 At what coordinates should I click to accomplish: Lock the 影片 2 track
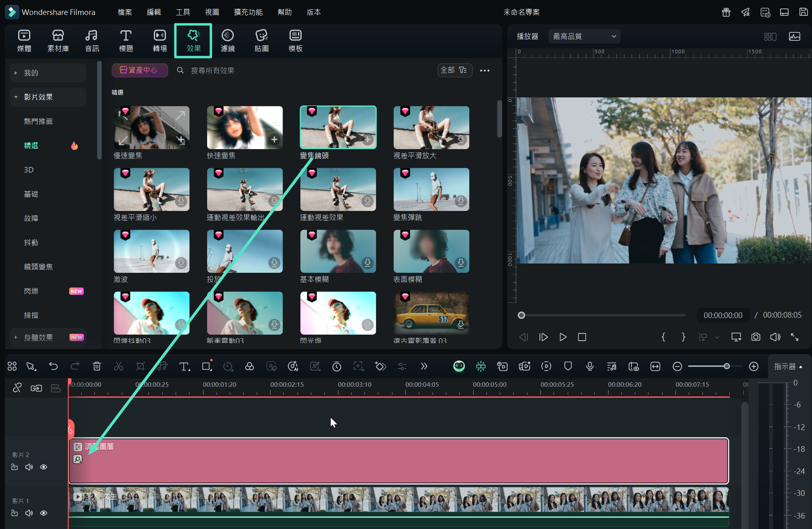click(15, 467)
